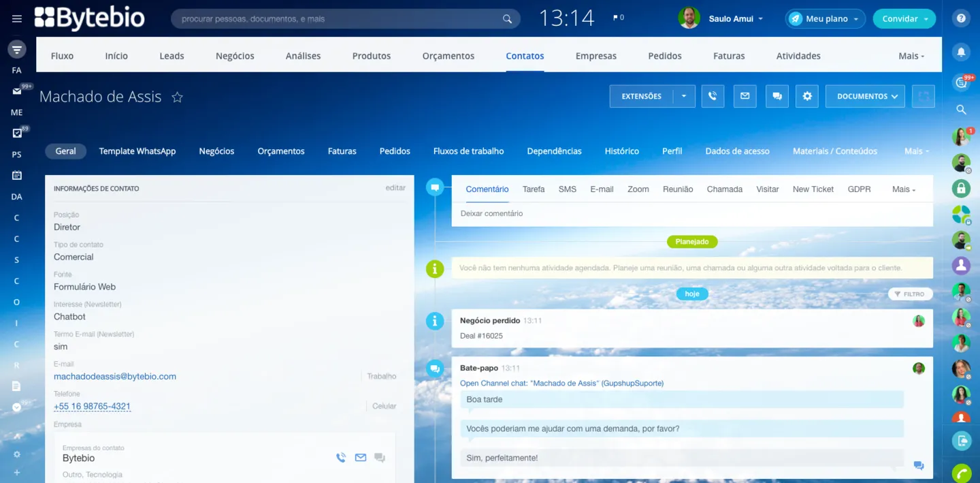The image size is (980, 483).
Task: Expand Extensões dropdown arrow
Action: [684, 96]
